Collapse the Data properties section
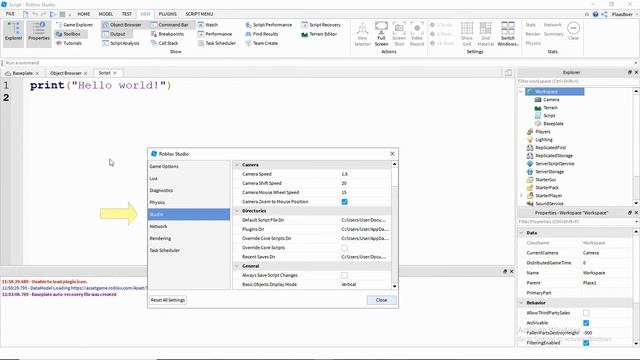This screenshot has width=640, height=360. pyautogui.click(x=521, y=233)
